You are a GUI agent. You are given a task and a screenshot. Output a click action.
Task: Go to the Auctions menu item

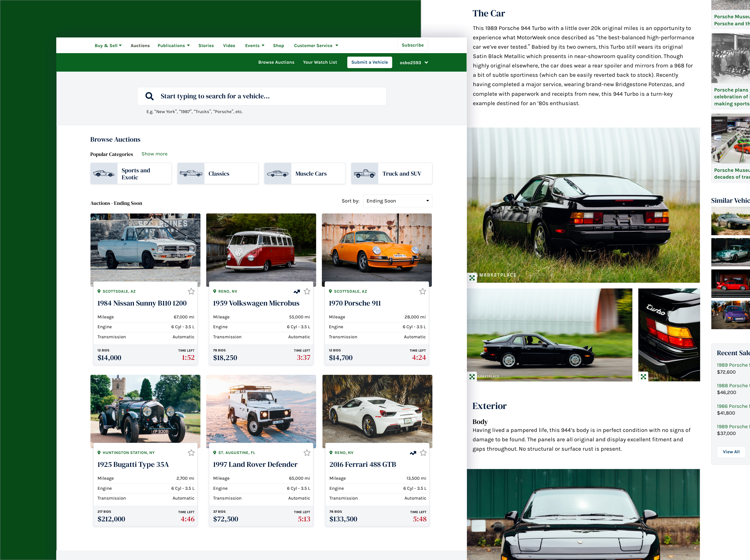[140, 46]
